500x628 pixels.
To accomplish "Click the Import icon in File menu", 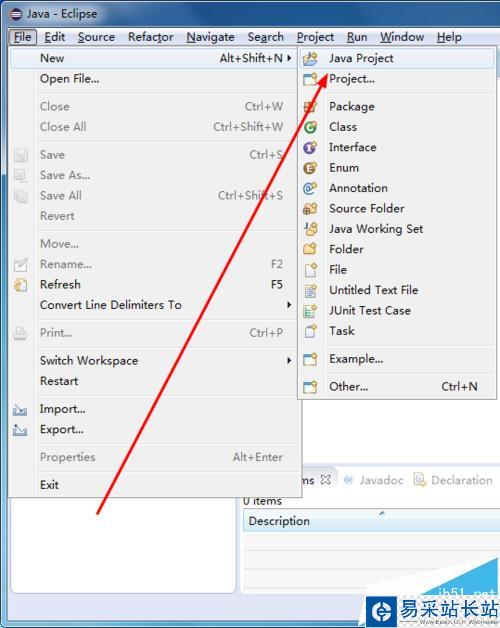I will point(20,410).
